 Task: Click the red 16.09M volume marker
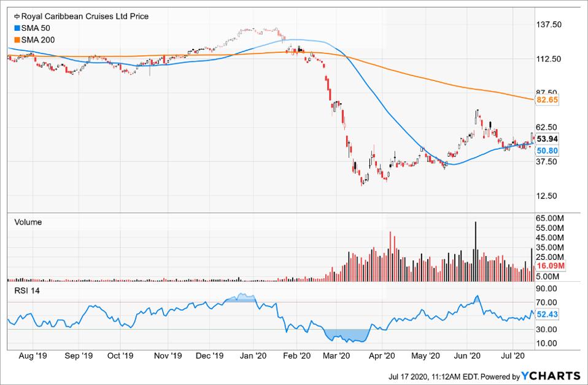coord(551,267)
